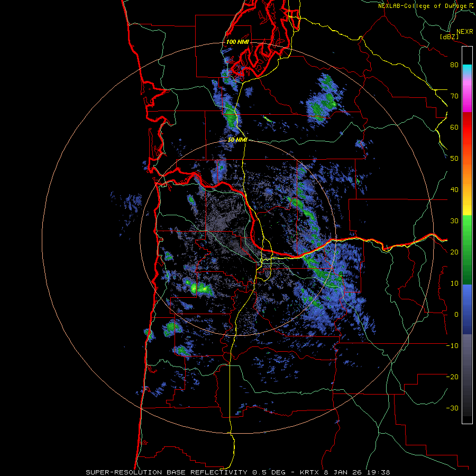Image resolution: width=476 pixels, height=476 pixels.
Task: Click the bright yellow-green echo cluster southwest of radar
Action: click(x=198, y=288)
